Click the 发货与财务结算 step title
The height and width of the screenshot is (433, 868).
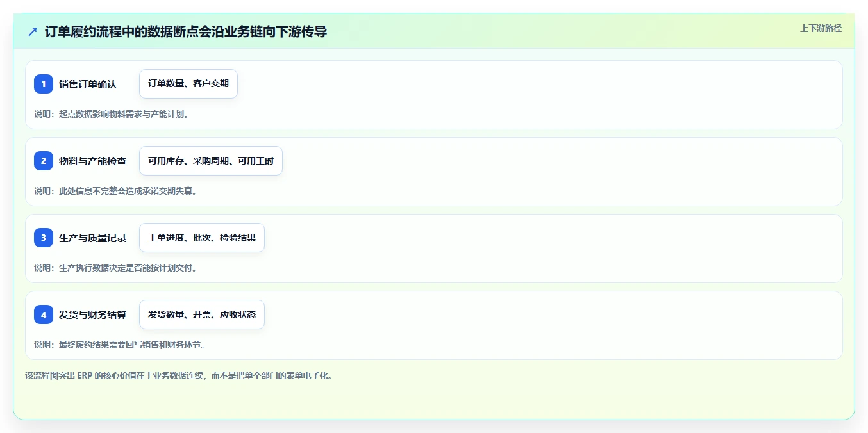pyautogui.click(x=92, y=315)
